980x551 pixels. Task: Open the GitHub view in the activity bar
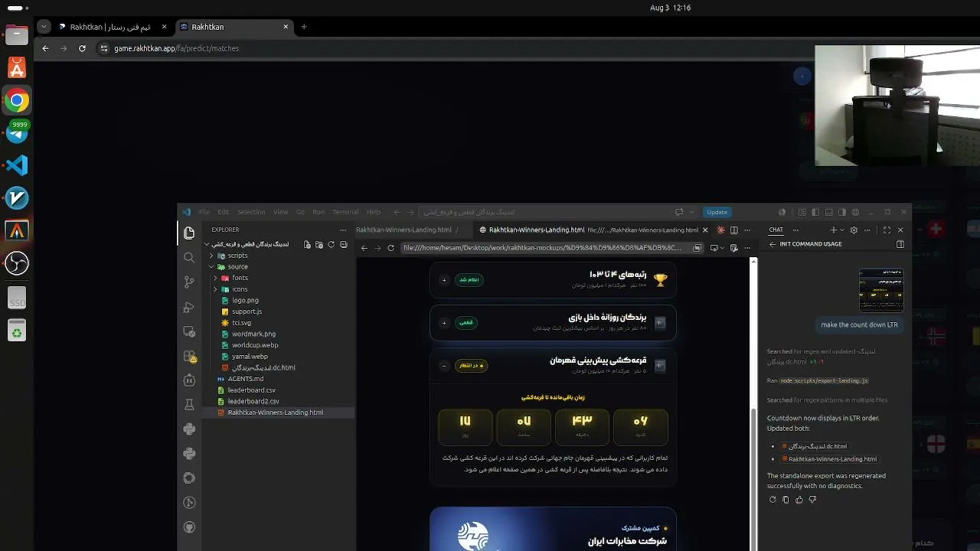point(189,527)
